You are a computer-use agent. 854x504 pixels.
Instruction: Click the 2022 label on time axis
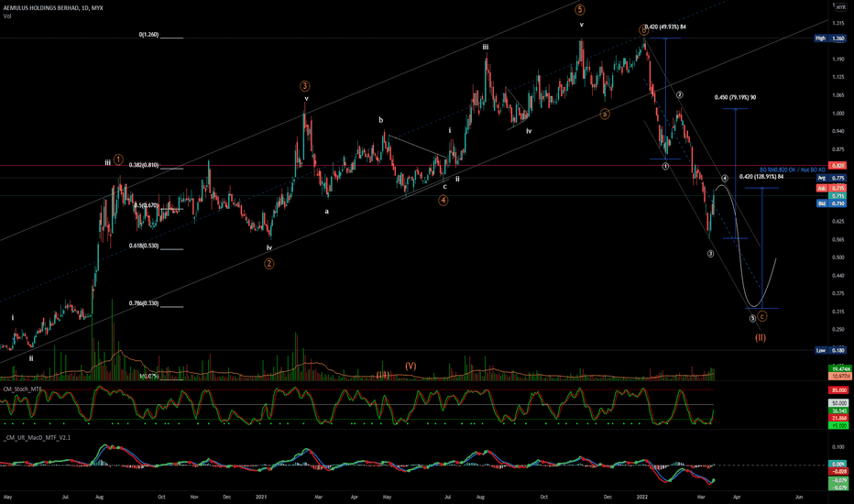pyautogui.click(x=642, y=497)
